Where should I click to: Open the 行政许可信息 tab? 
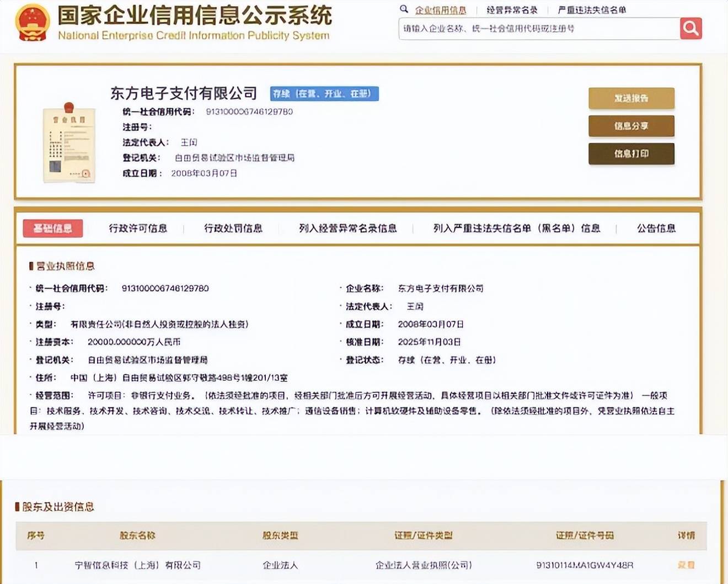pyautogui.click(x=138, y=229)
